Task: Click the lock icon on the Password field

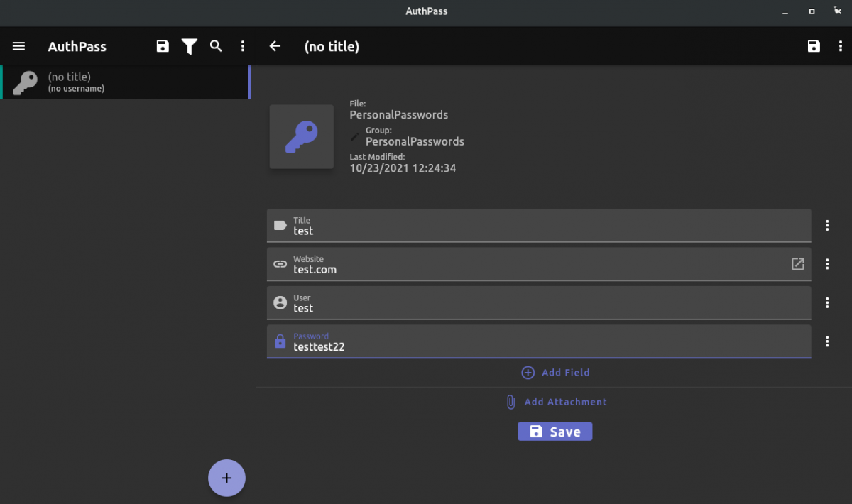Action: pos(280,341)
